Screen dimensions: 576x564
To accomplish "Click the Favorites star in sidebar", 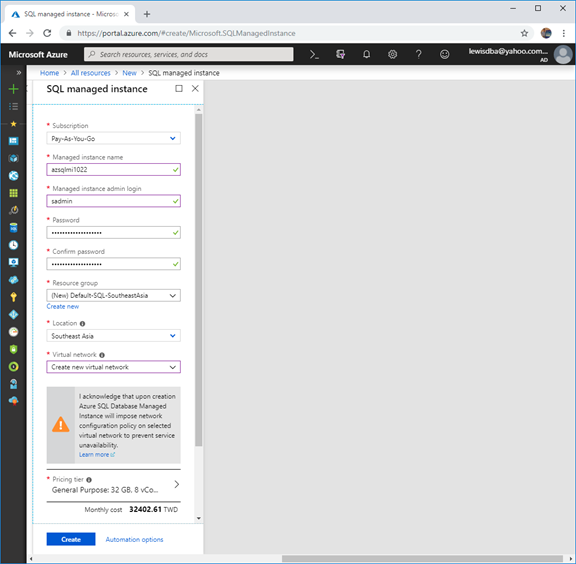I will (14, 124).
